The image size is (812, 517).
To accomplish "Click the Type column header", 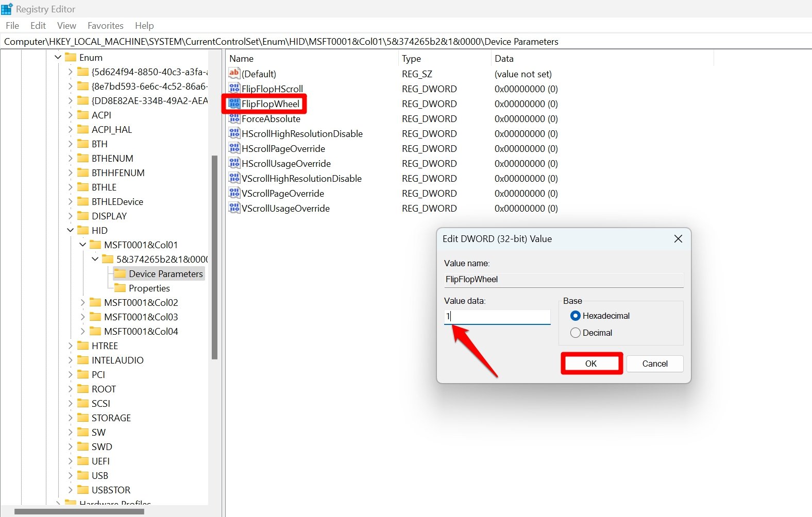I will pos(445,58).
